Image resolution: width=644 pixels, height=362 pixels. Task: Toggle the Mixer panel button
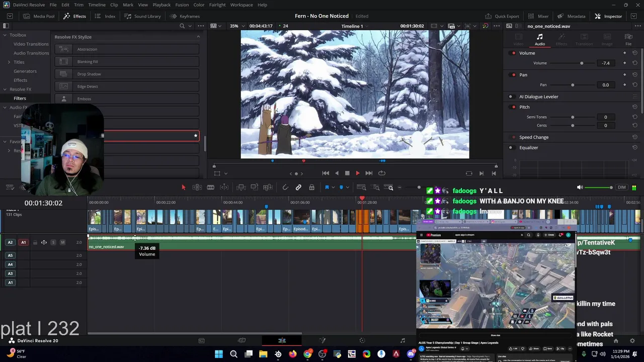538,16
